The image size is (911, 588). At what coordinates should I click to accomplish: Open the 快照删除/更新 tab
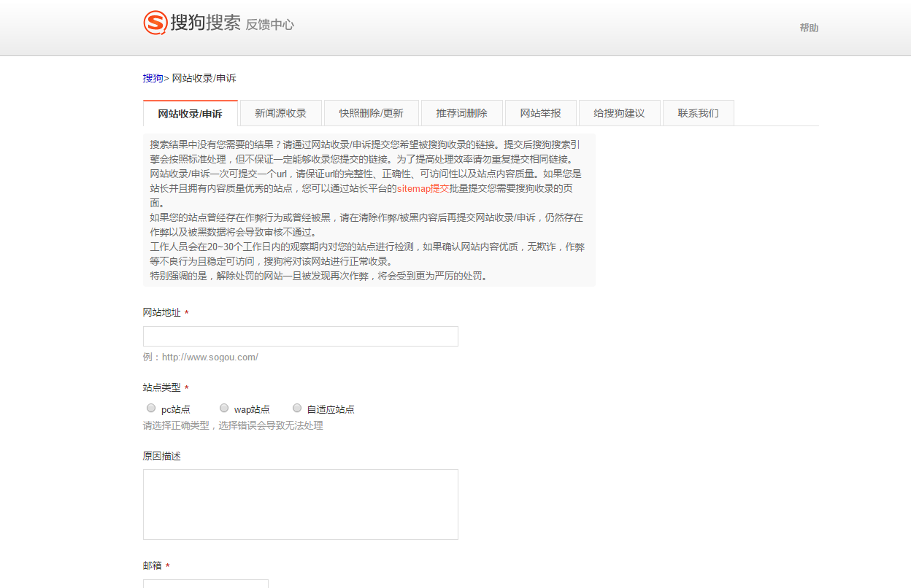click(371, 113)
